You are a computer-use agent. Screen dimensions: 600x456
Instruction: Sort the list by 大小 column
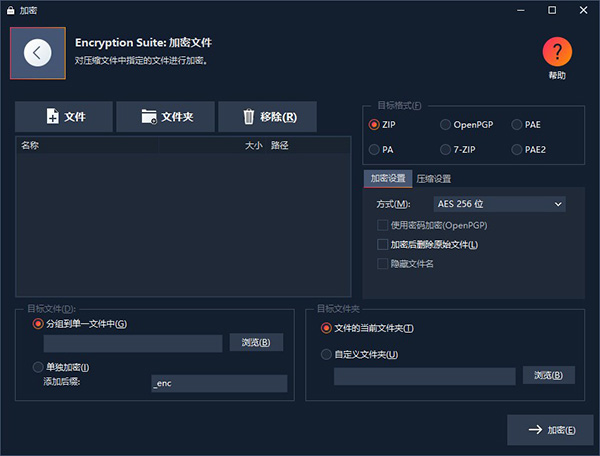pos(212,145)
